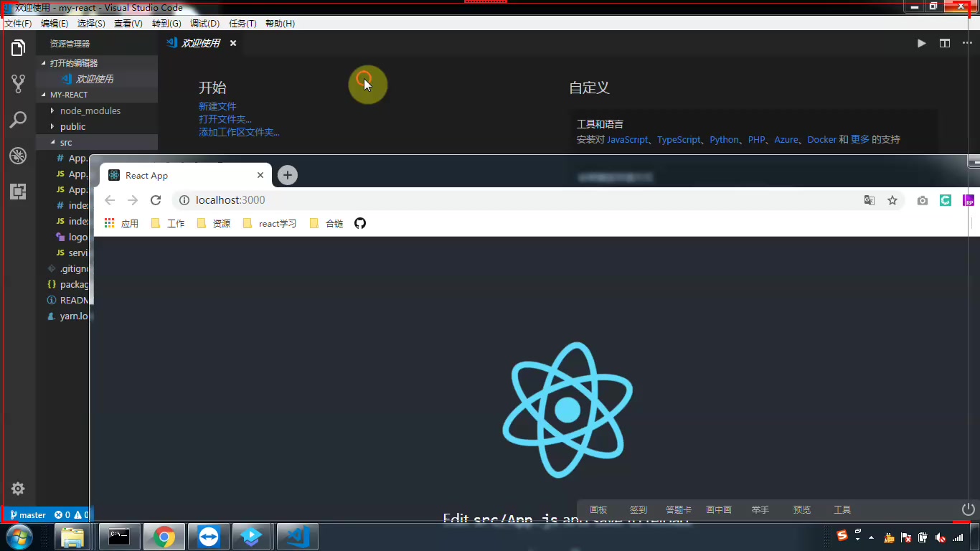
Task: Open the GitHub bookmark icon
Action: click(x=360, y=223)
